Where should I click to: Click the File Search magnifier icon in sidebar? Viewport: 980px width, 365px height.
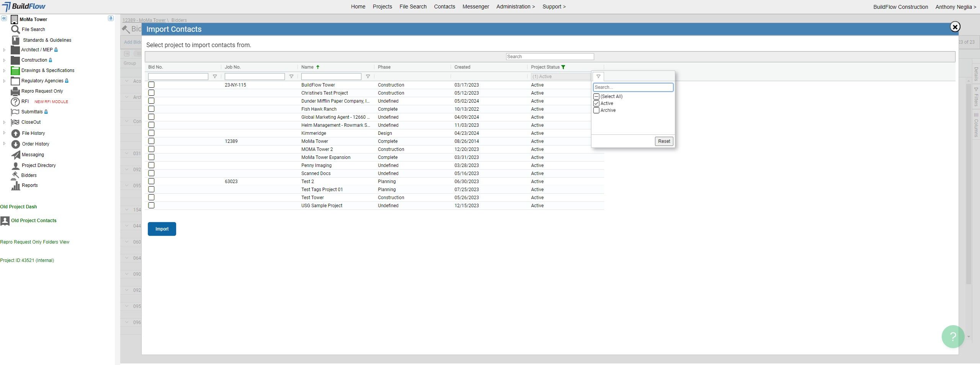click(15, 29)
